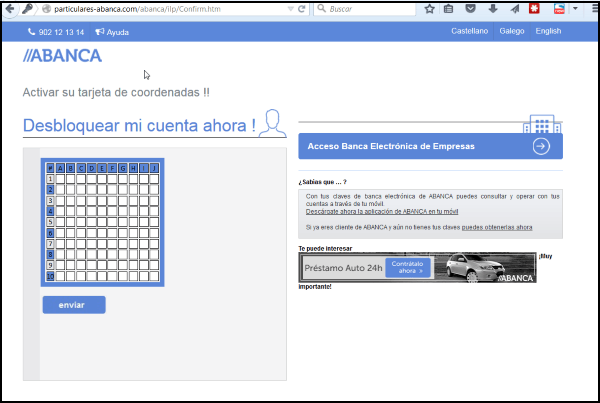Click the magnifier icon in the search box
Viewport: 600px width, 403px height.
[x=322, y=8]
